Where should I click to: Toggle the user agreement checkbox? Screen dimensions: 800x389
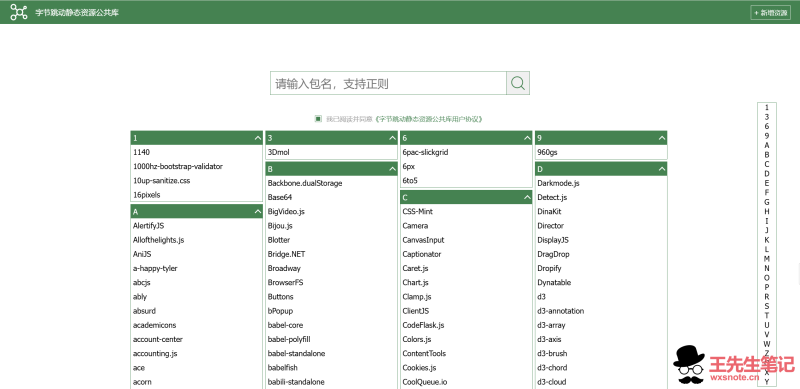point(318,118)
